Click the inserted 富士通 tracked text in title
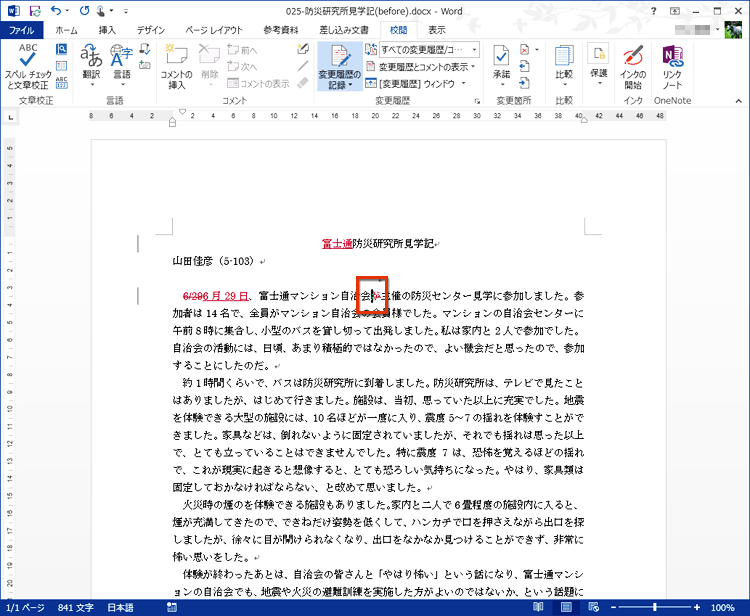The height and width of the screenshot is (616, 750). point(337,243)
